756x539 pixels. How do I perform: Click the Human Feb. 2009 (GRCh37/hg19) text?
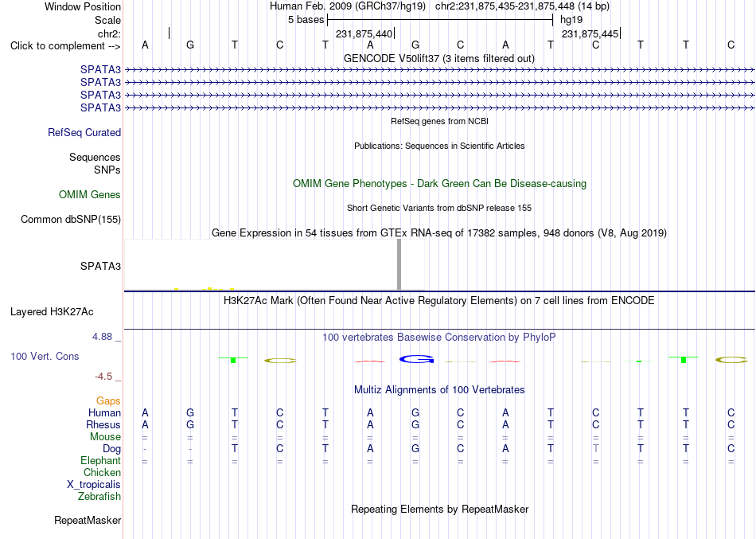coord(348,6)
